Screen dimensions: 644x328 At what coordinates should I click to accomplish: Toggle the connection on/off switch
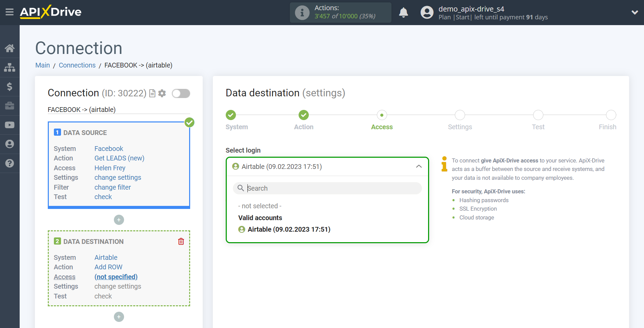[x=181, y=93]
